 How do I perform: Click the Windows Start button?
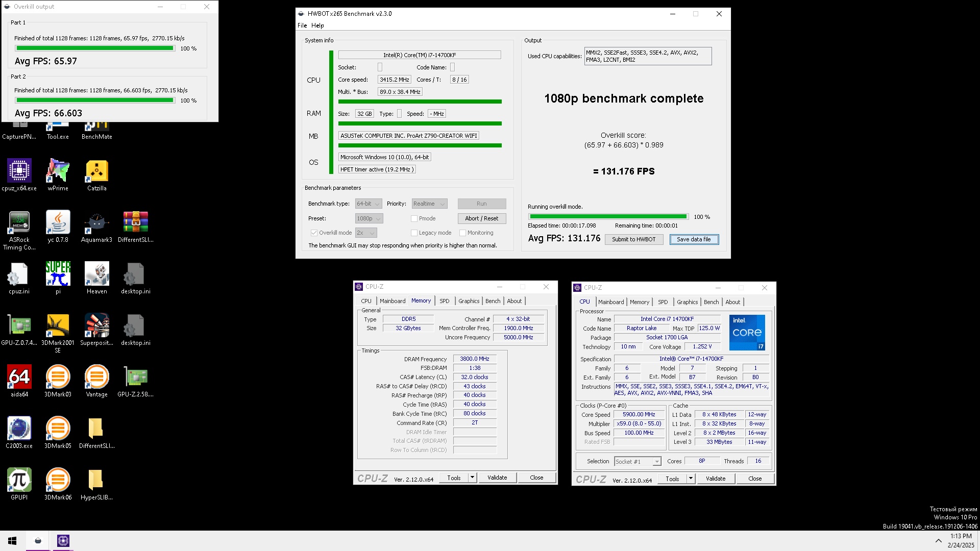12,541
